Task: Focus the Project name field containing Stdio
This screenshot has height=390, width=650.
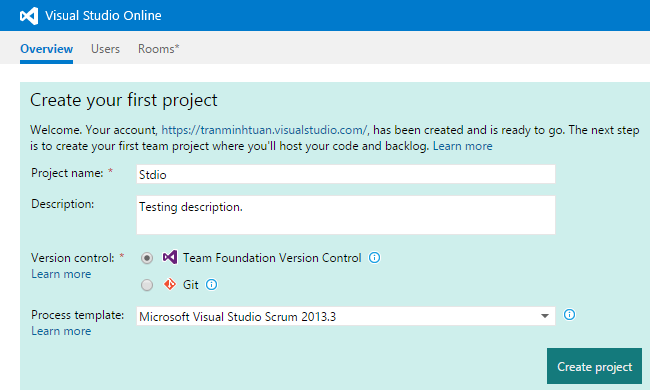Action: [346, 174]
